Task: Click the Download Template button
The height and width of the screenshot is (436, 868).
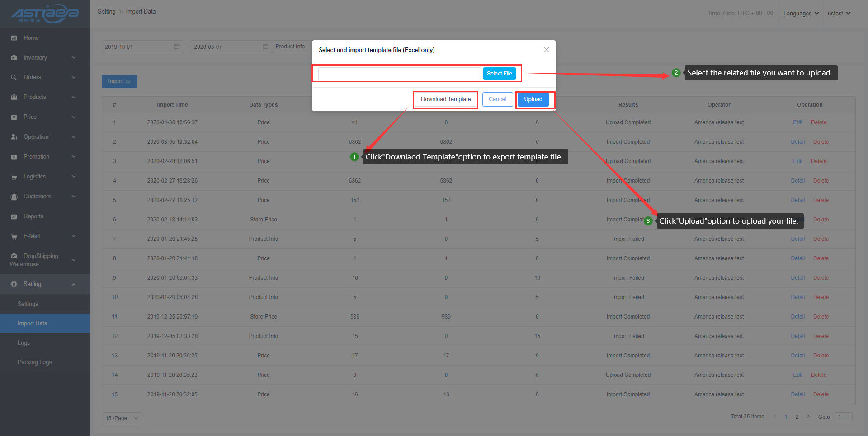Action: click(x=445, y=99)
